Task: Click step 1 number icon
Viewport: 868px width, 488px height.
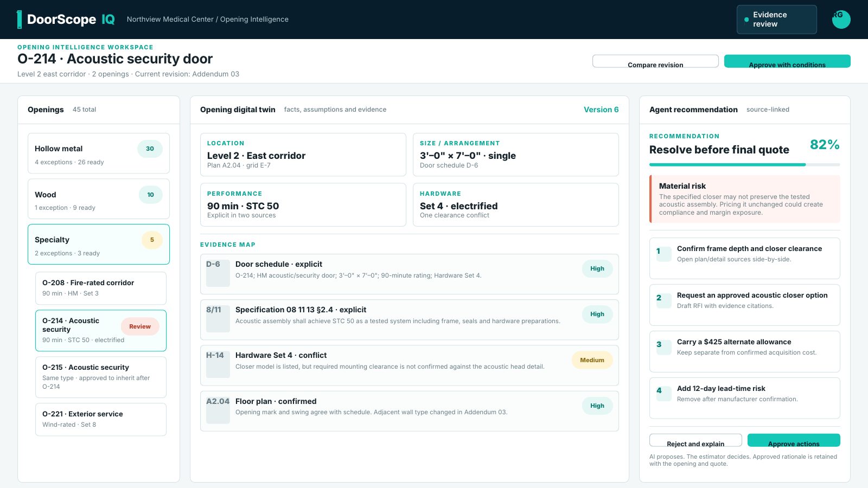Action: pyautogui.click(x=663, y=254)
